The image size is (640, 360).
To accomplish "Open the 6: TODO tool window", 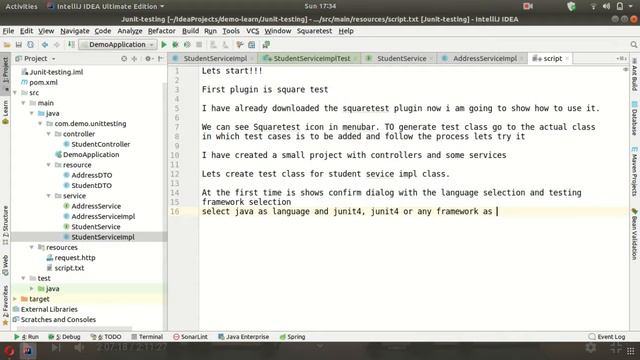I will [106, 337].
